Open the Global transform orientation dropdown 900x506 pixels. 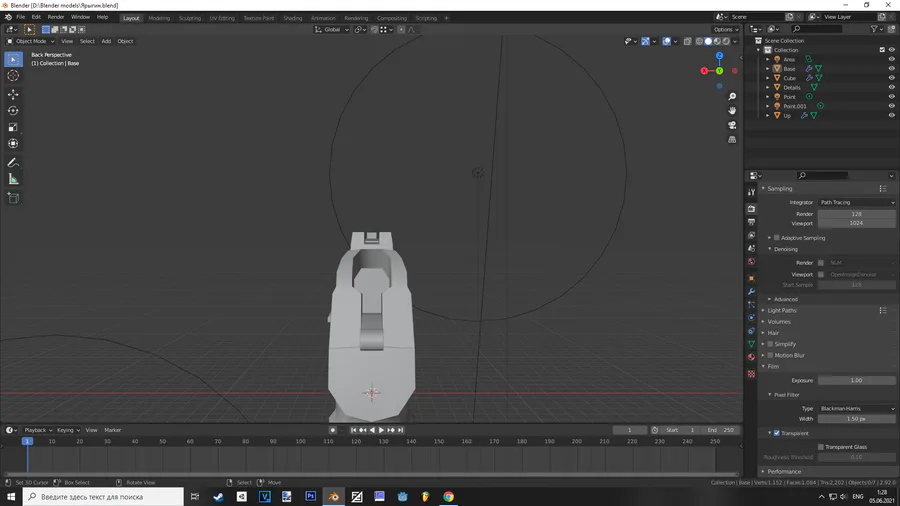coord(331,29)
